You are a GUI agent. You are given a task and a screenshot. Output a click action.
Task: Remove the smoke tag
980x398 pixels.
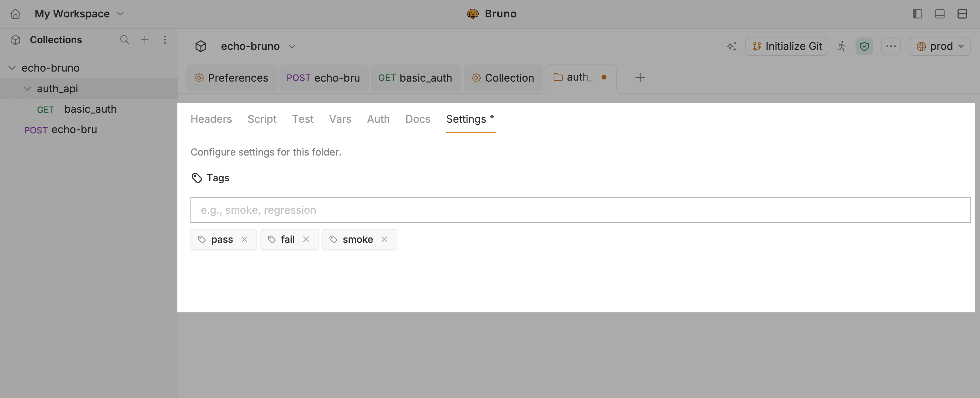[x=384, y=239]
